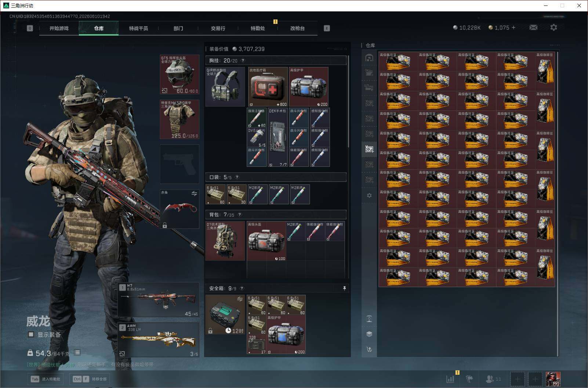The width and height of the screenshot is (588, 388).
Task: Swap the safe box via arrows icon
Action: click(x=240, y=299)
